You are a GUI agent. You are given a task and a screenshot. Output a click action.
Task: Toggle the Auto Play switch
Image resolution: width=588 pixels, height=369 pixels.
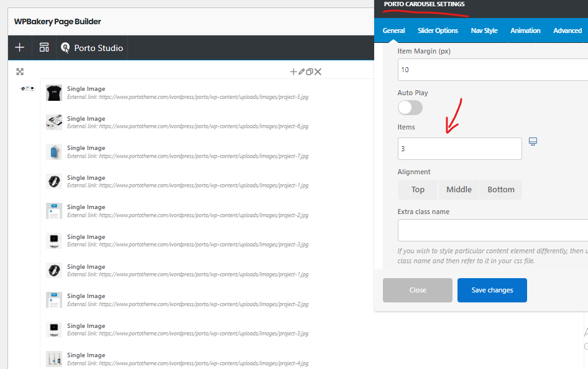pos(410,108)
